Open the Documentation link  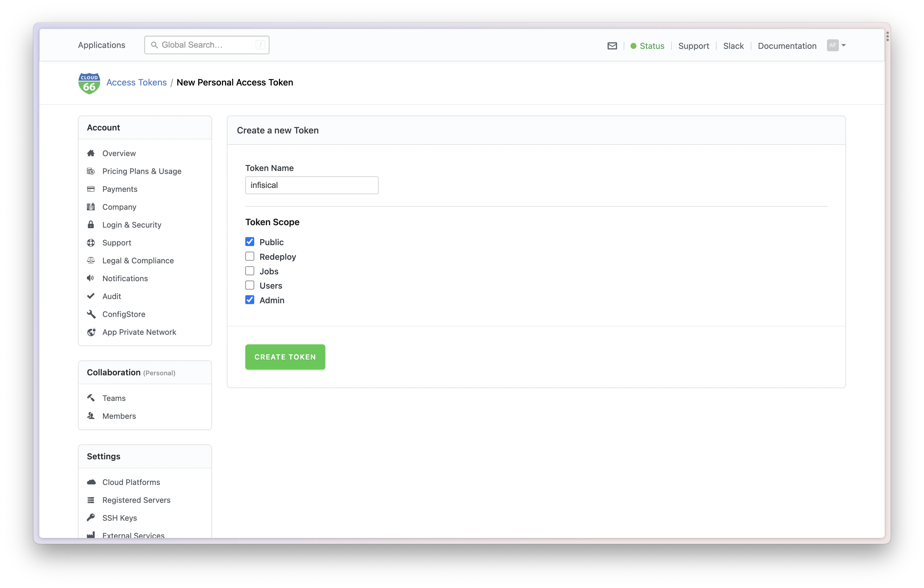coord(787,46)
